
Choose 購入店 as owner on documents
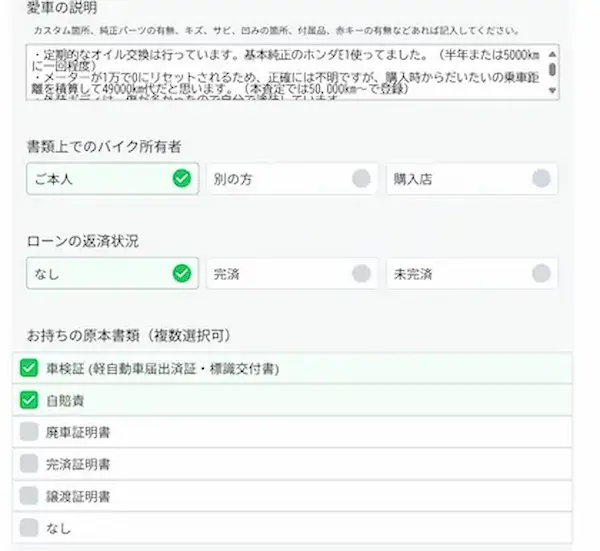pyautogui.click(x=471, y=179)
